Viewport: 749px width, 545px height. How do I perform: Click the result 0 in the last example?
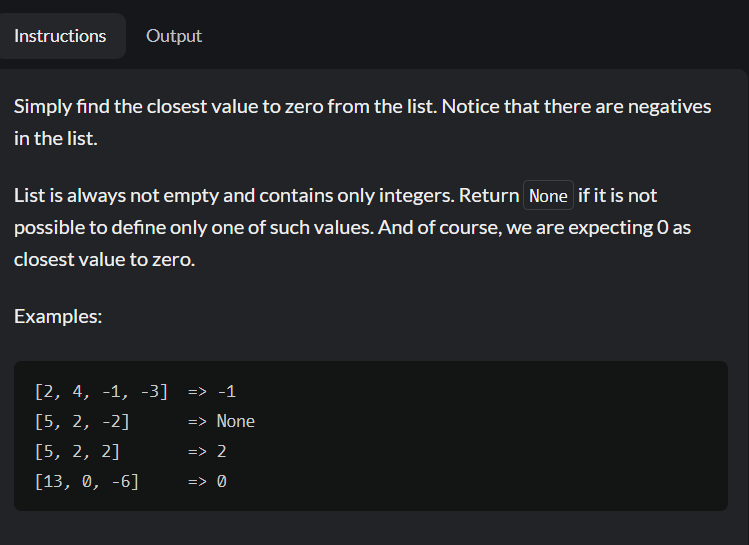coord(222,481)
